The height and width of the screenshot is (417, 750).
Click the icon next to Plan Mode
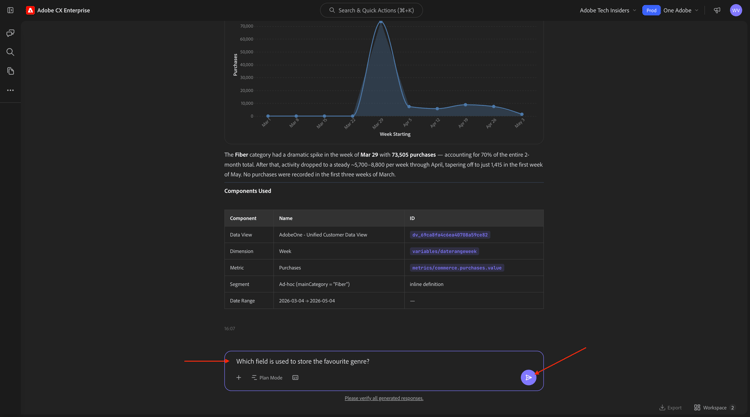295,378
